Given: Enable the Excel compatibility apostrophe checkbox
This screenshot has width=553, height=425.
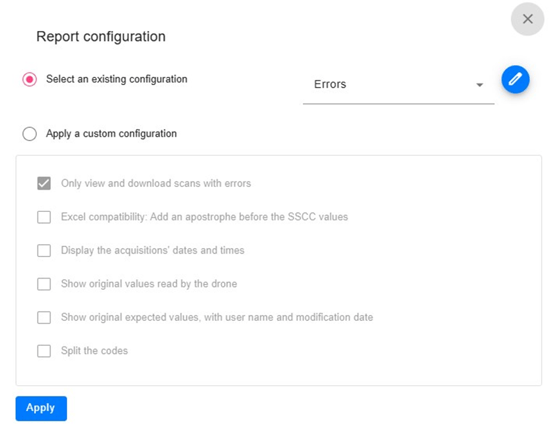Looking at the screenshot, I should (x=44, y=217).
